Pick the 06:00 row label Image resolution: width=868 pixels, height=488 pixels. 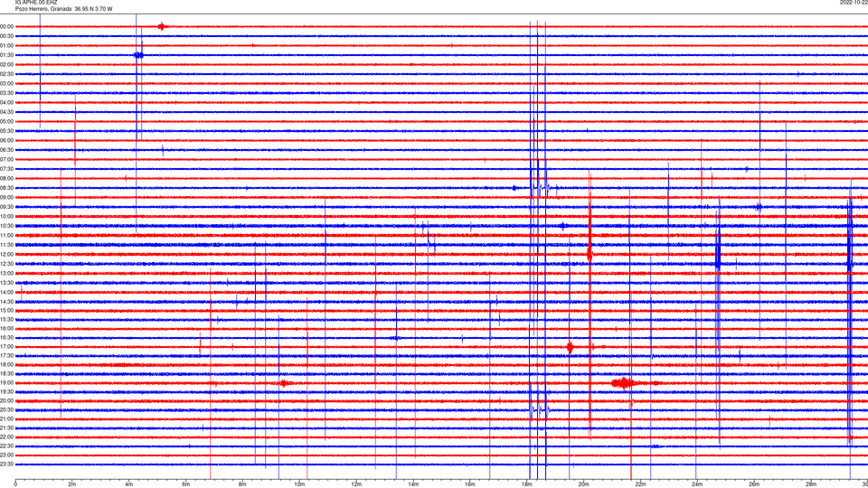tap(7, 141)
